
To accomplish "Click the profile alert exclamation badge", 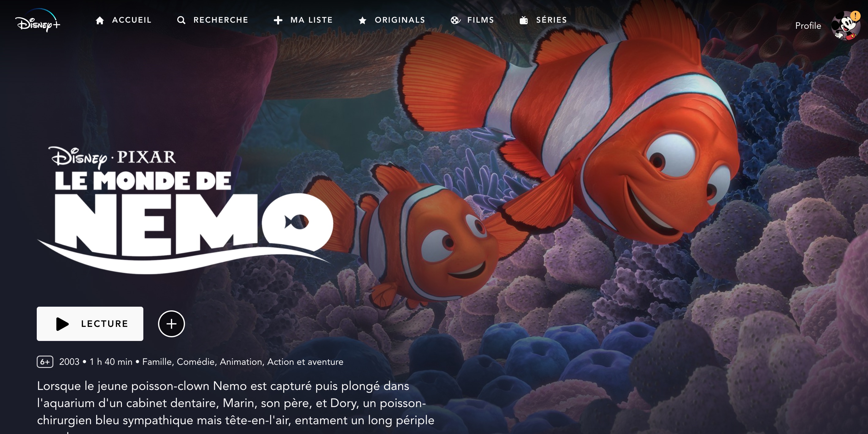I will [855, 16].
